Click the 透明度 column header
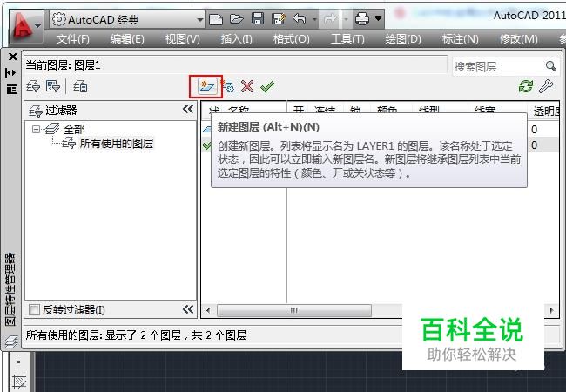The width and height of the screenshot is (566, 392). [x=547, y=111]
